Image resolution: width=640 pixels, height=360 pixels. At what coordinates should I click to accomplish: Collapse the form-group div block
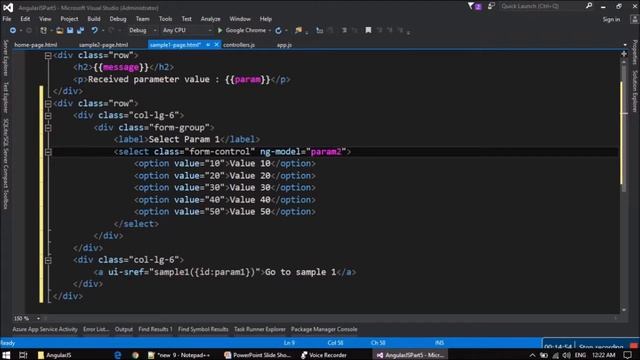pos(48,128)
